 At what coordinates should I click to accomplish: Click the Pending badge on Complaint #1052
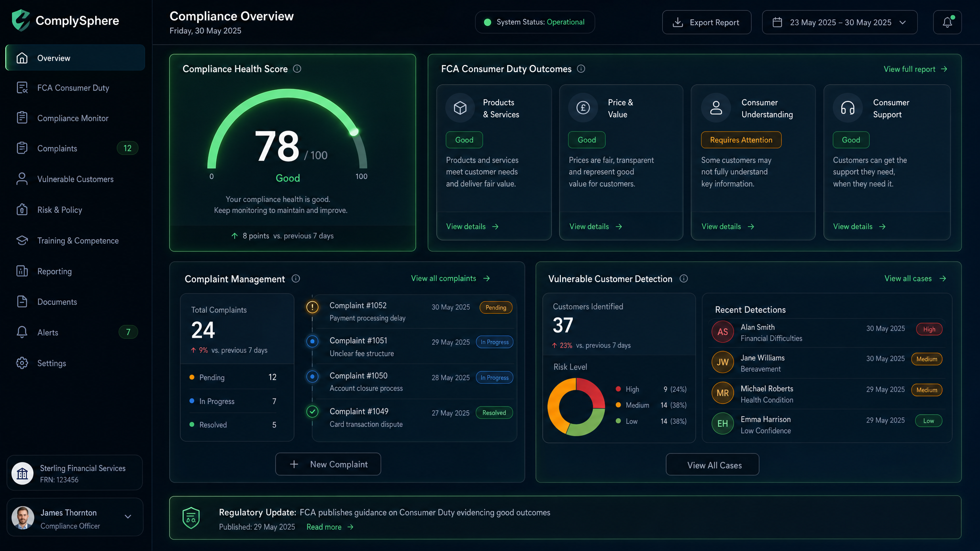tap(496, 308)
